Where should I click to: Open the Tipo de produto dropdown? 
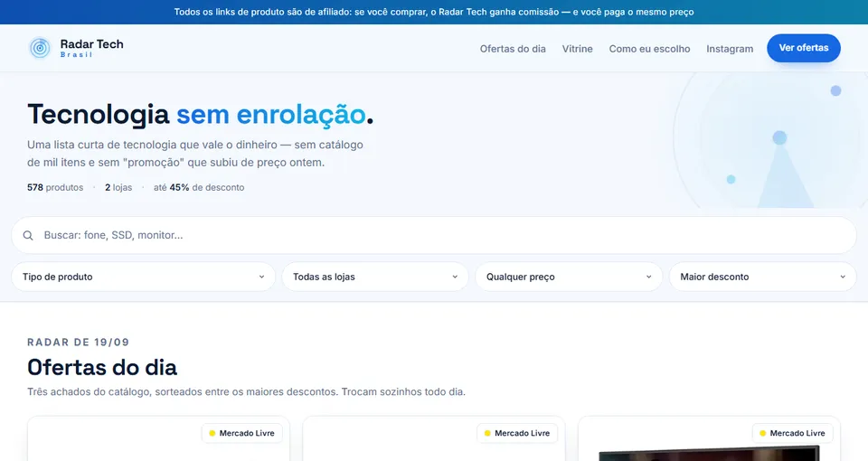point(144,277)
